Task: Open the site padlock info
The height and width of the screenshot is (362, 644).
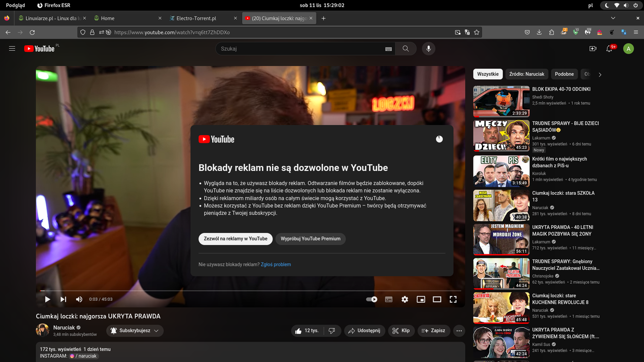Action: pos(92,32)
